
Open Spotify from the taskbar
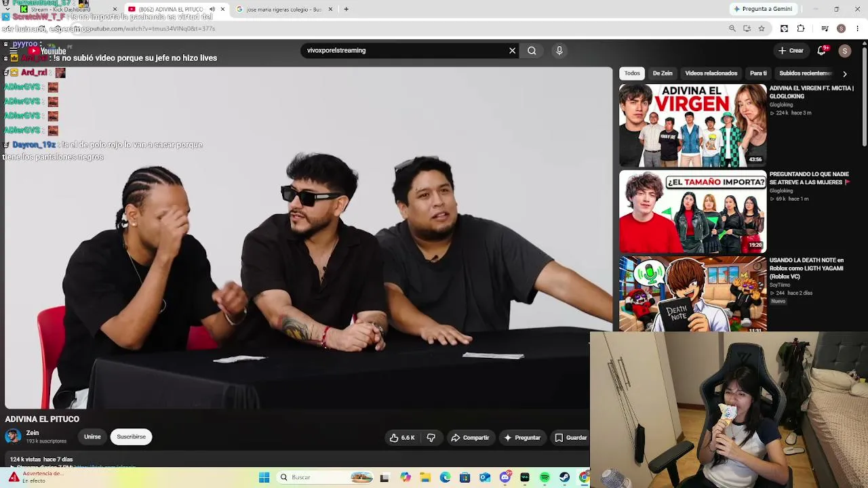[x=545, y=477]
